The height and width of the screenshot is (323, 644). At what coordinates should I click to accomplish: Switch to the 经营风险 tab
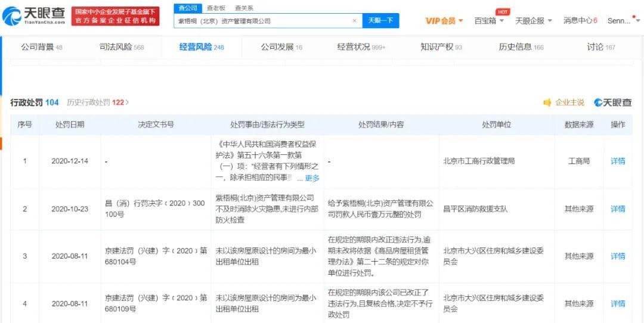202,47
